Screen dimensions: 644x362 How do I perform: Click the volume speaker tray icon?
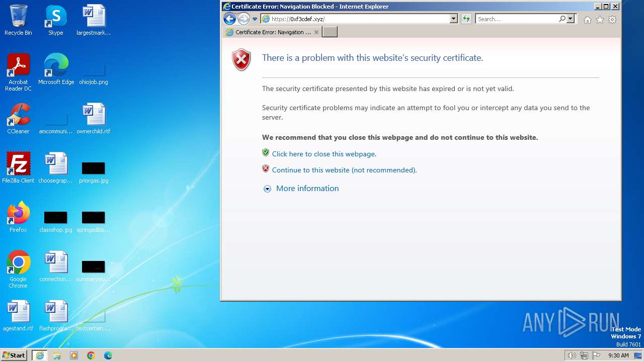(x=572, y=355)
